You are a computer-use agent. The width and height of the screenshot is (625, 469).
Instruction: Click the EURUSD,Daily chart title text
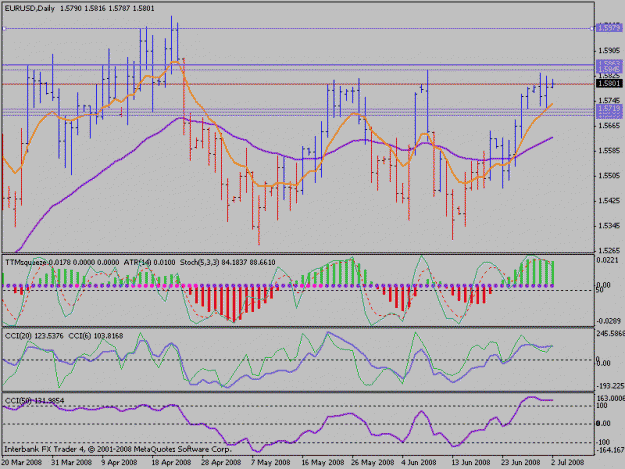29,8
